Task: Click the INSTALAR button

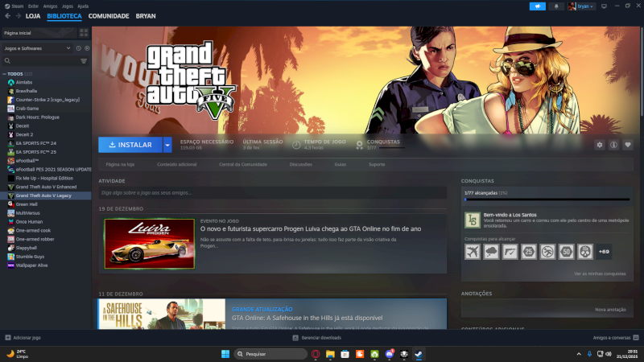Action: [130, 145]
